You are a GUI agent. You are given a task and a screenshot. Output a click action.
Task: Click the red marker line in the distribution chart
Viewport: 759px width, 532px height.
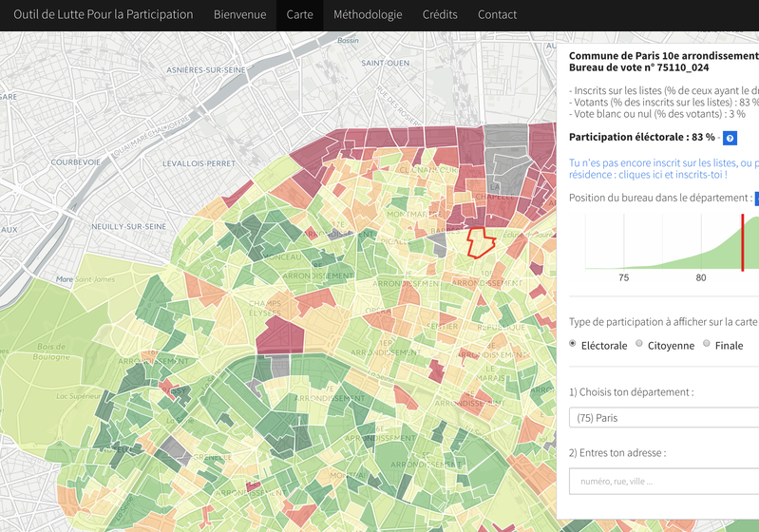point(743,242)
